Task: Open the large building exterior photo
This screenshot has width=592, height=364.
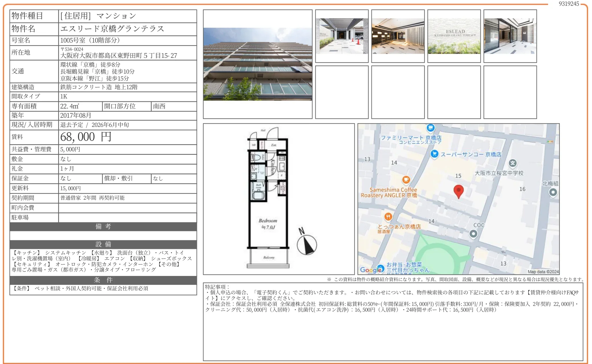Action: pos(257,64)
